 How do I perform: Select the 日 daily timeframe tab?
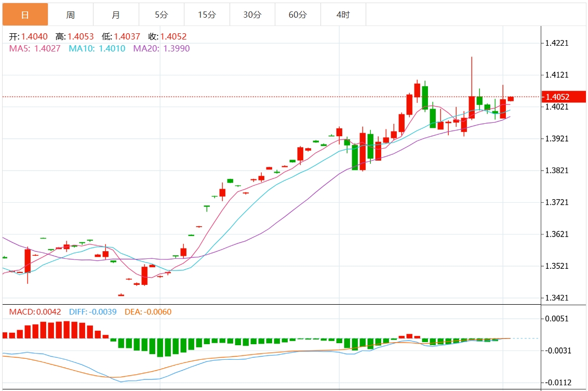[x=25, y=15]
